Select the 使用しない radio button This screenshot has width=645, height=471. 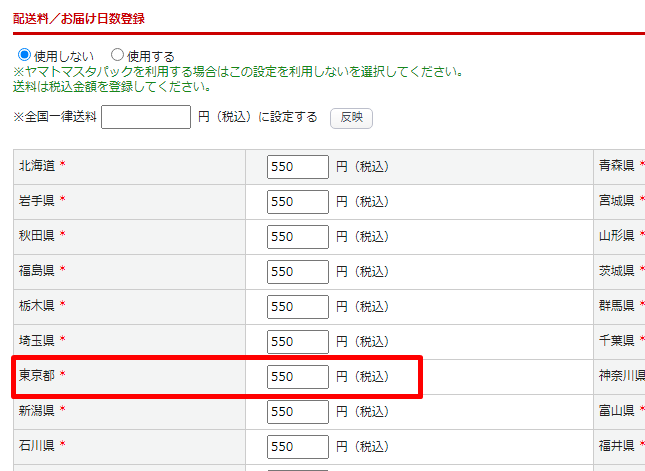point(24,56)
